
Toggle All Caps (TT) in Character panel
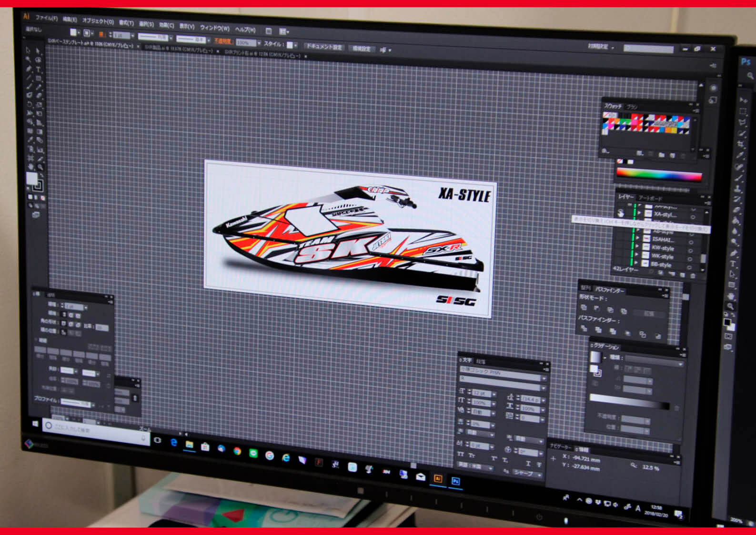click(461, 454)
